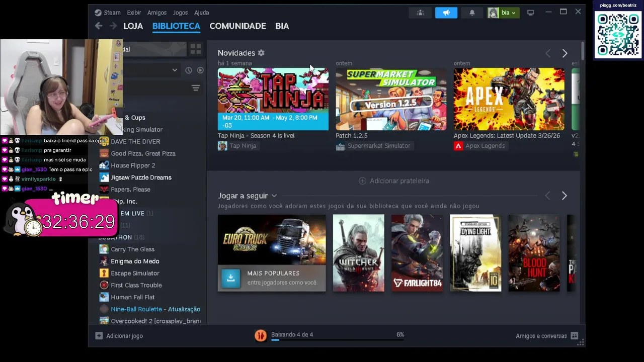Image resolution: width=644 pixels, height=362 pixels.
Task: Open downloads status Baixando 4 de 4
Action: point(292,334)
